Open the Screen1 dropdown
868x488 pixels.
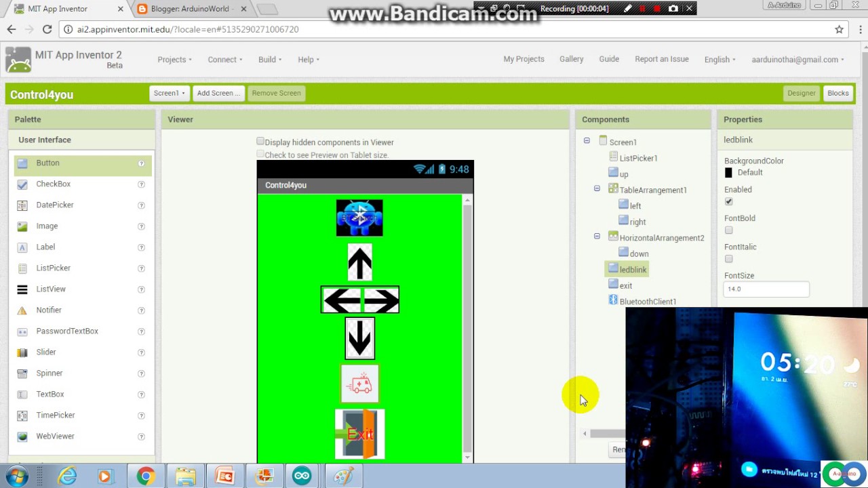(169, 93)
